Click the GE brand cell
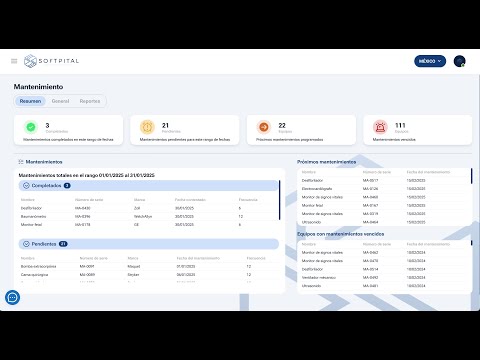Image resolution: width=480 pixels, height=360 pixels. pyautogui.click(x=136, y=225)
